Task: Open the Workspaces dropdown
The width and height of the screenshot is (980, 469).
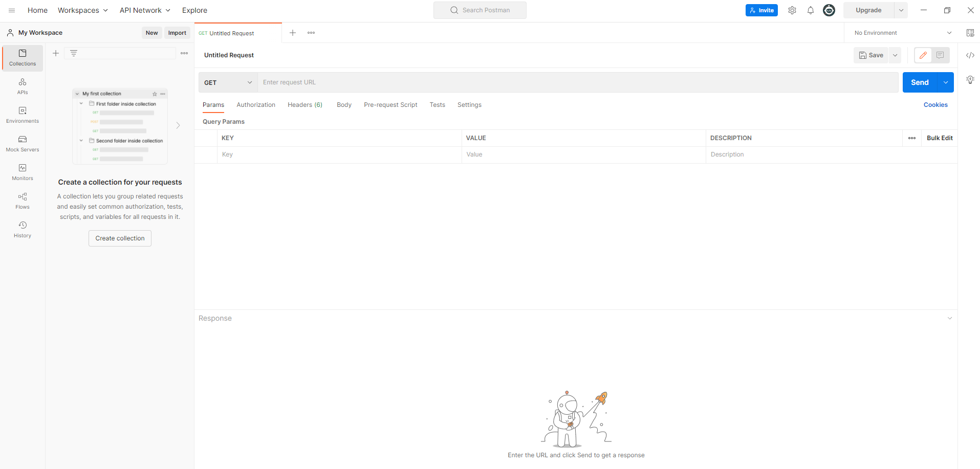Action: [x=83, y=10]
